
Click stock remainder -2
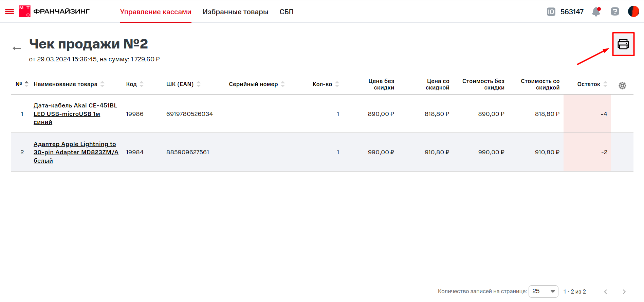(x=604, y=152)
